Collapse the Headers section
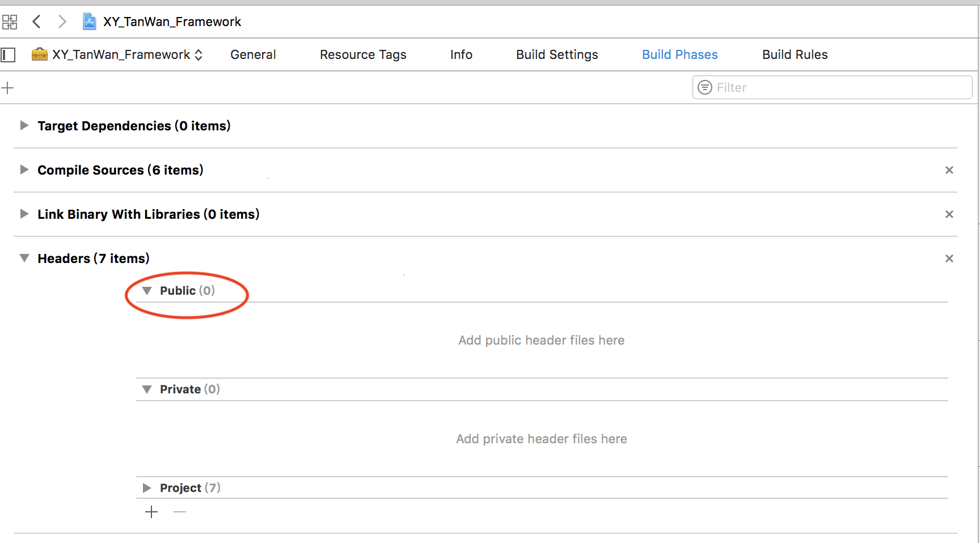Viewport: 980px width, 543px height. pyautogui.click(x=24, y=258)
